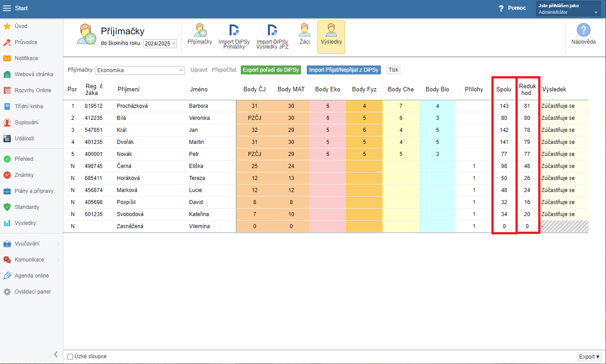606x364 pixels.
Task: Click the Tisk button
Action: click(393, 70)
